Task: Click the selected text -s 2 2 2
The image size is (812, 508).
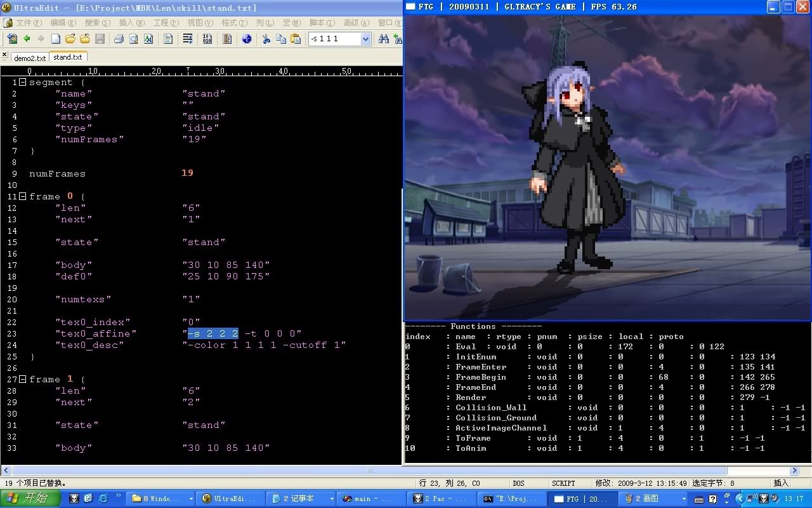Action: (213, 333)
